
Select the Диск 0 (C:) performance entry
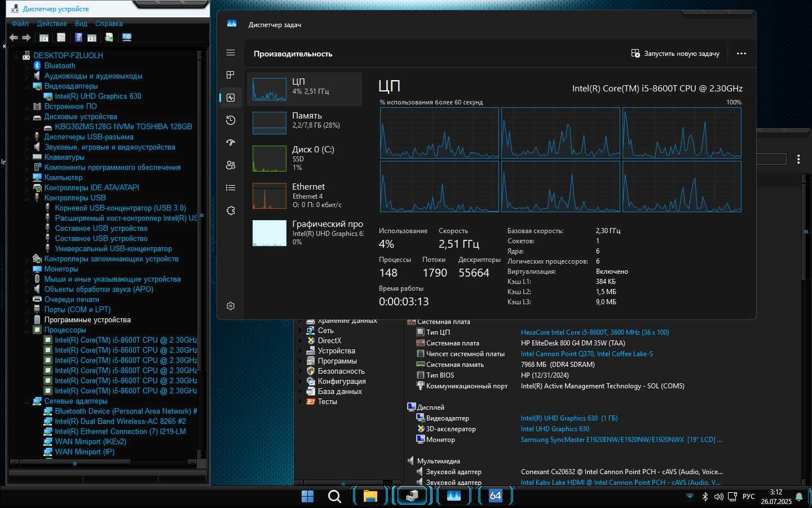[x=304, y=158]
